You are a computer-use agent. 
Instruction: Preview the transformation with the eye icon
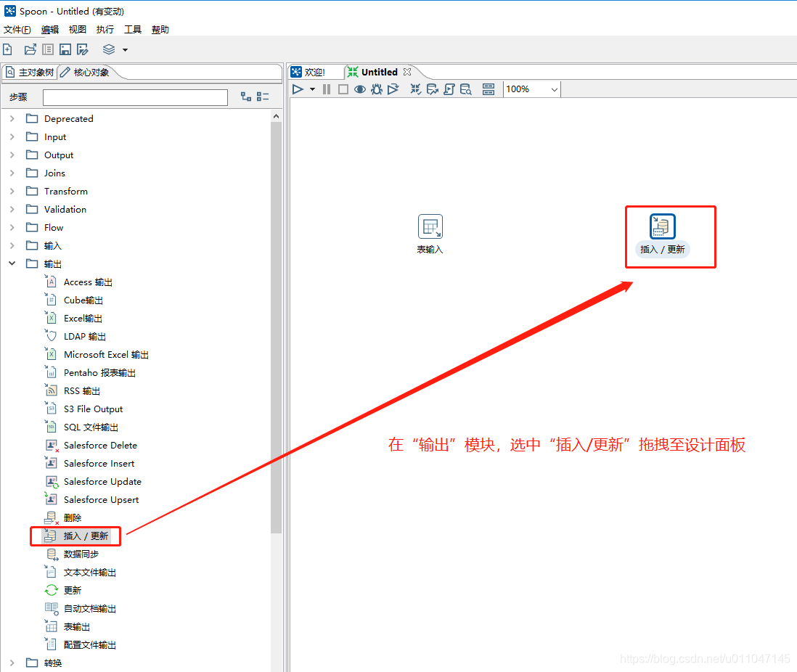coord(360,89)
